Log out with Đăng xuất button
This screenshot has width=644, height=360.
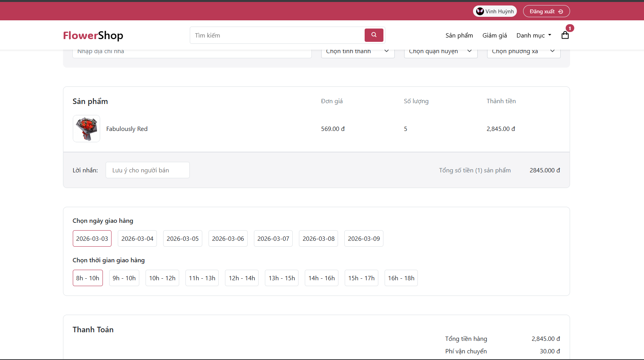pos(546,11)
